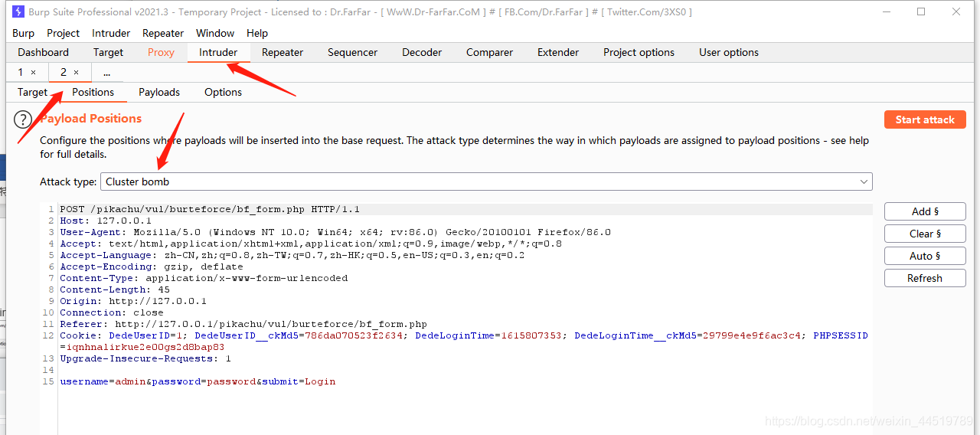Click the username=admin parameter in body
This screenshot has width=980, height=435.
coord(103,381)
